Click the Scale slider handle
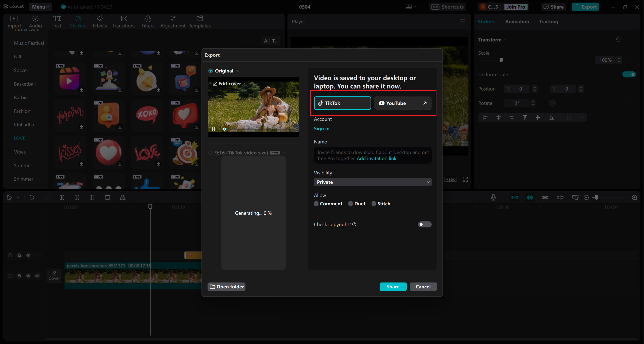Screen dimensions: 644x344 501,60
